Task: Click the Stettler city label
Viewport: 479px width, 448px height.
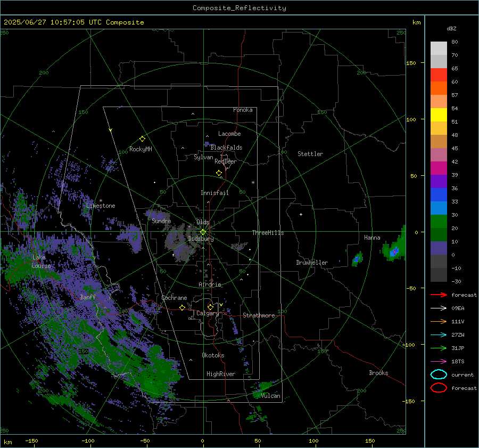Action: click(310, 154)
